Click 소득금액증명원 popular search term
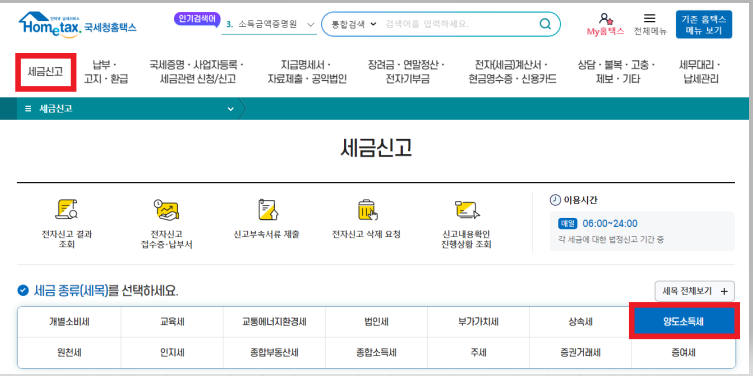The image size is (753, 376). click(x=267, y=24)
